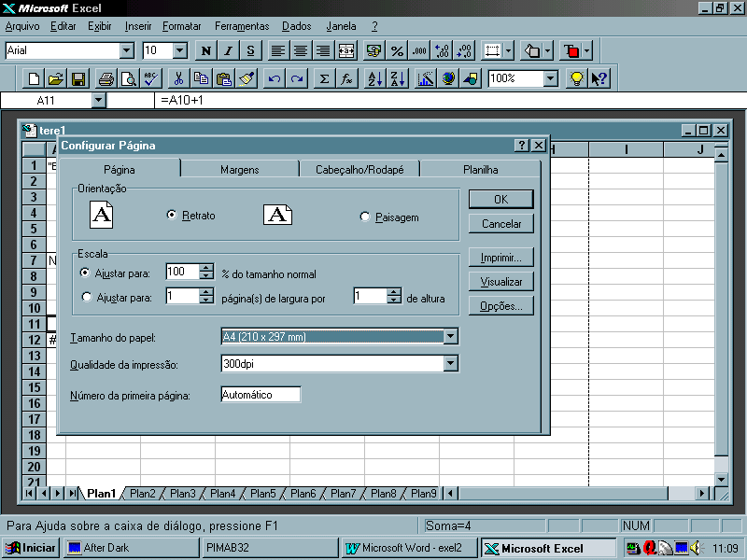Expand the name box dropdown next to A11

click(x=99, y=100)
